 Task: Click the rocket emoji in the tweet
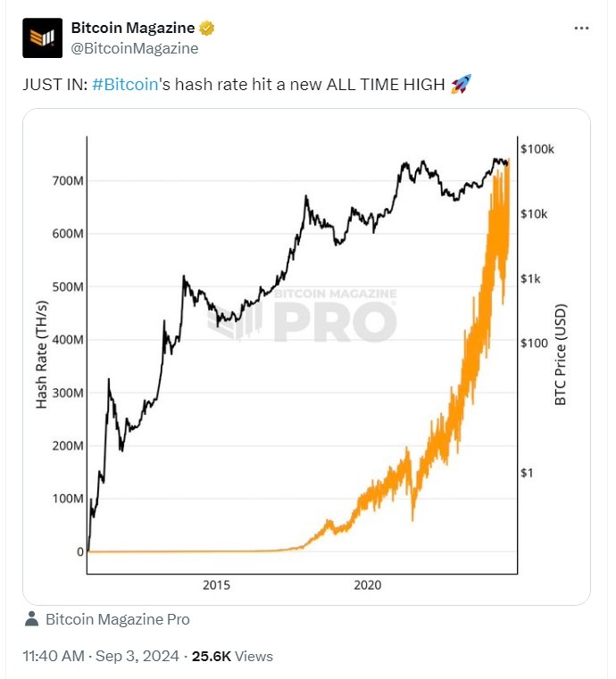(461, 85)
